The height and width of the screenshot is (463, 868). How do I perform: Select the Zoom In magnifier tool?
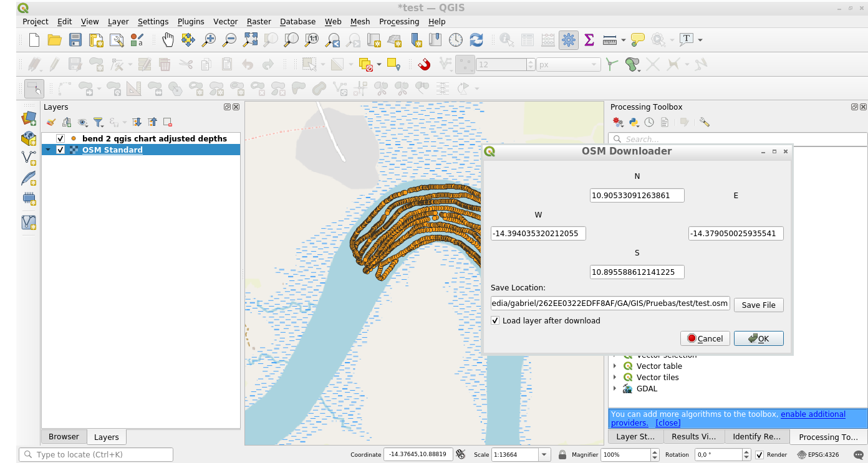(x=209, y=40)
